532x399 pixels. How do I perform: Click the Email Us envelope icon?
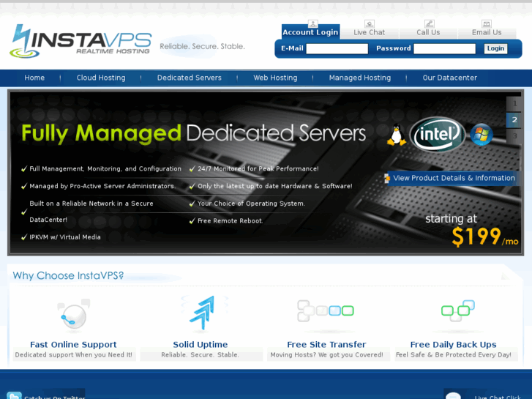pyautogui.click(x=487, y=23)
